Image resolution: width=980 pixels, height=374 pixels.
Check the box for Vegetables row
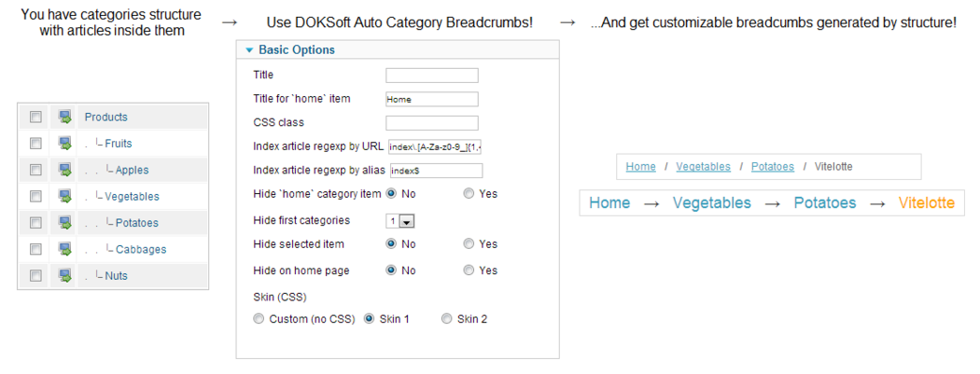pyautogui.click(x=35, y=197)
